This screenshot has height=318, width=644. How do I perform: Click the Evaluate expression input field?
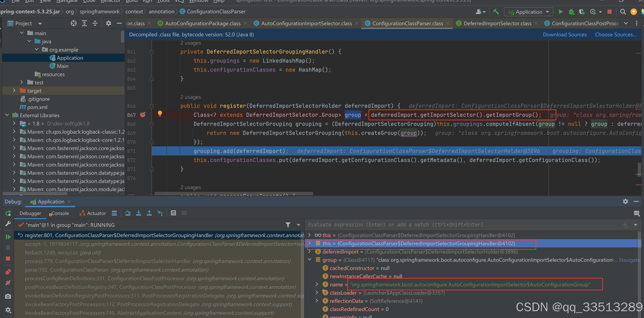tap(425, 225)
